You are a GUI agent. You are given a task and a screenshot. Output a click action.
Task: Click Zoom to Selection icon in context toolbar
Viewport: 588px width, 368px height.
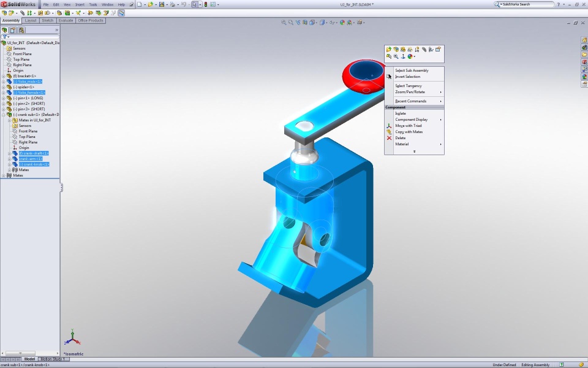396,56
